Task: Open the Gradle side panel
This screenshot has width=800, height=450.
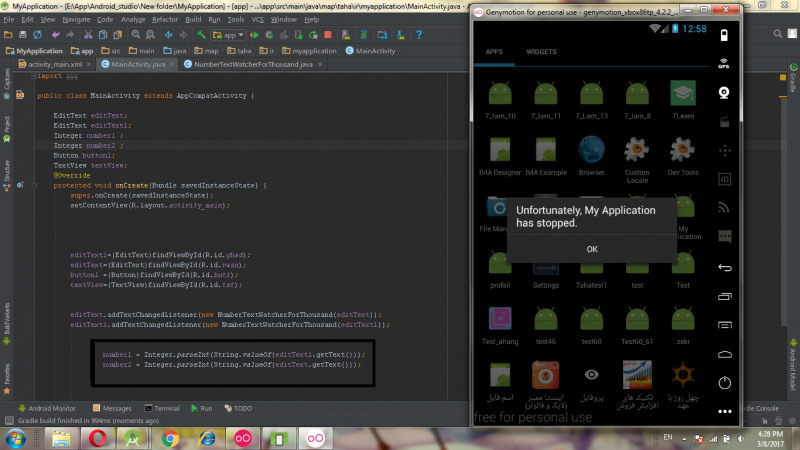Action: click(x=793, y=78)
